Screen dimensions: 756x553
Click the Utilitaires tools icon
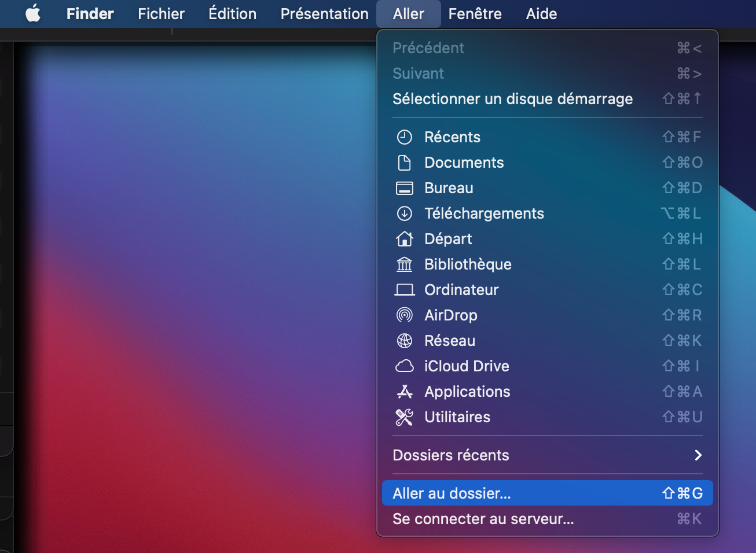click(x=404, y=417)
